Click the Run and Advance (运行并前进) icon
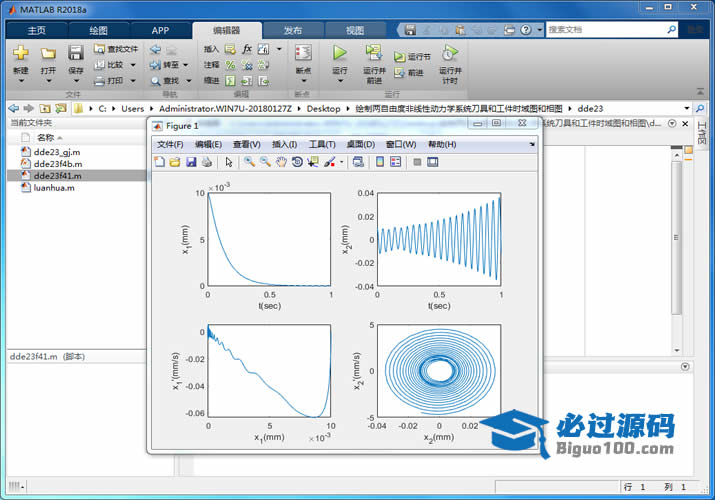 click(374, 54)
